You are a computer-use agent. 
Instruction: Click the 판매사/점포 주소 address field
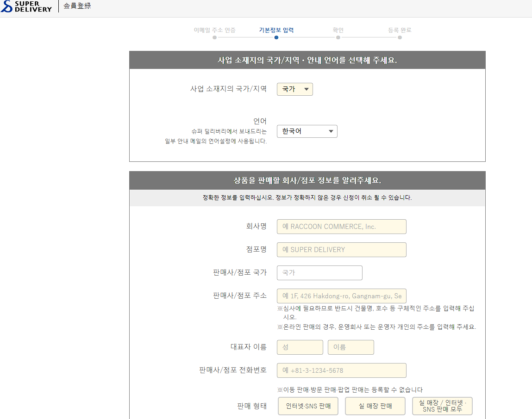[341, 296]
